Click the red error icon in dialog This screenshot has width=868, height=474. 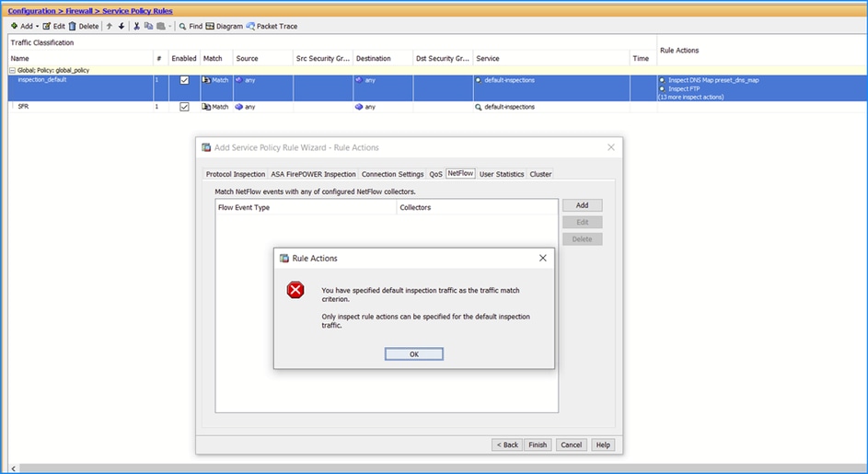295,290
